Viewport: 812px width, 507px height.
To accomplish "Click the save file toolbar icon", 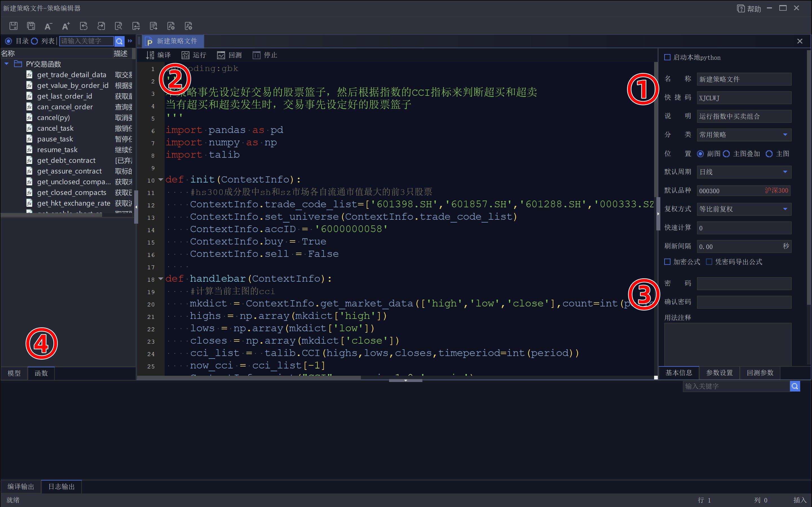I will point(14,26).
